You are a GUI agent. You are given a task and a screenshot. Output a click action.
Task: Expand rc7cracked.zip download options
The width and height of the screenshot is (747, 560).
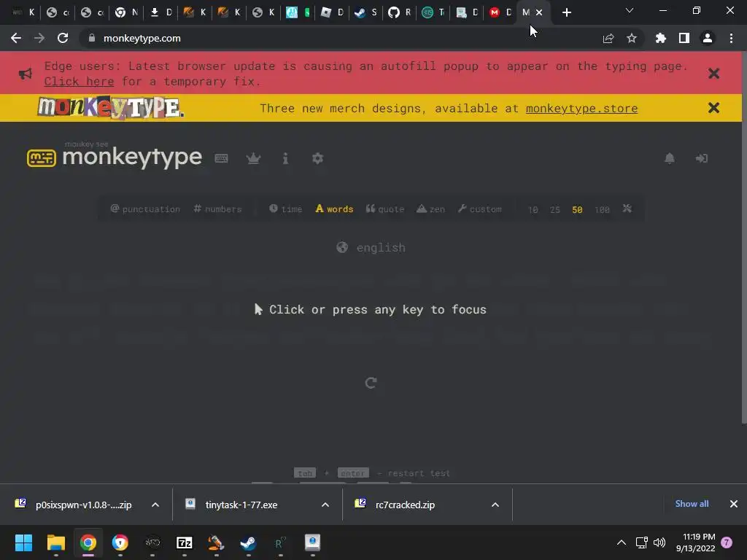click(495, 505)
